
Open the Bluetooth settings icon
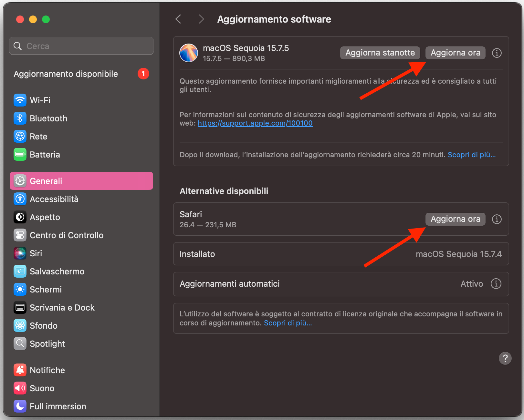click(20, 118)
